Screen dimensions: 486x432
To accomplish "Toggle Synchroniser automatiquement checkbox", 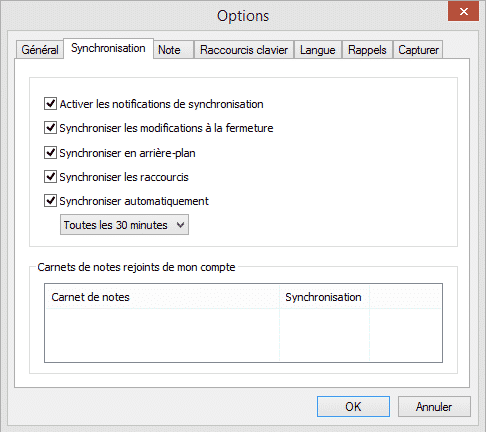I will pyautogui.click(x=50, y=201).
